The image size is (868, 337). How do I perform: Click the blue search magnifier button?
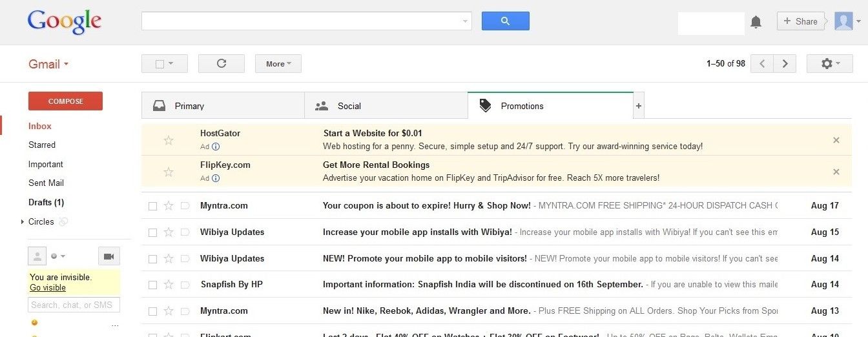click(505, 21)
